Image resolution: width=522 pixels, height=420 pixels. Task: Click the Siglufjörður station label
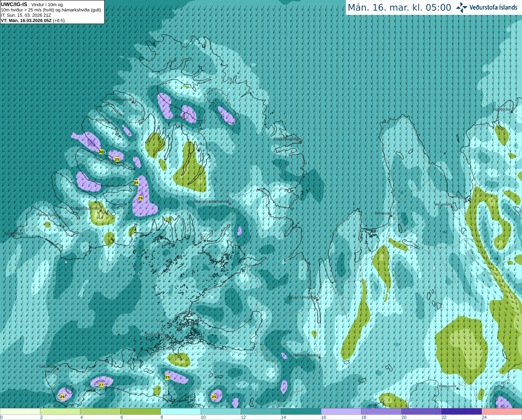(x=502, y=109)
